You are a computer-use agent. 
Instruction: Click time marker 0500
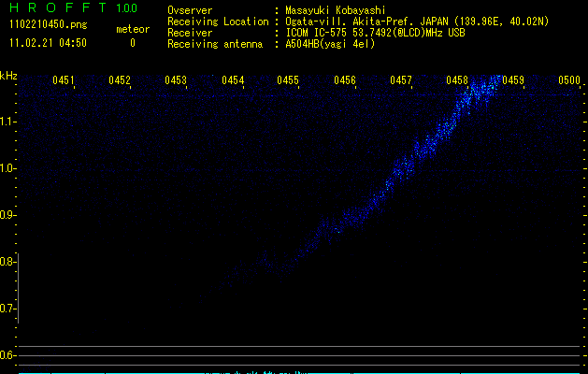tap(569, 80)
